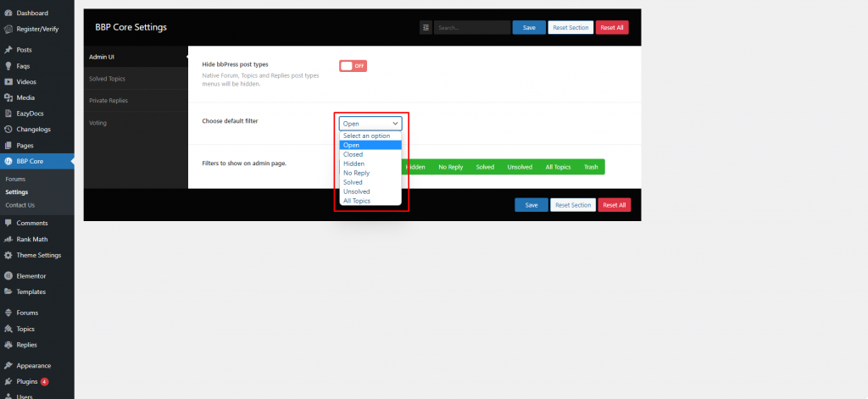Image resolution: width=868 pixels, height=399 pixels.
Task: Click the Templates folder icon
Action: [x=8, y=291]
